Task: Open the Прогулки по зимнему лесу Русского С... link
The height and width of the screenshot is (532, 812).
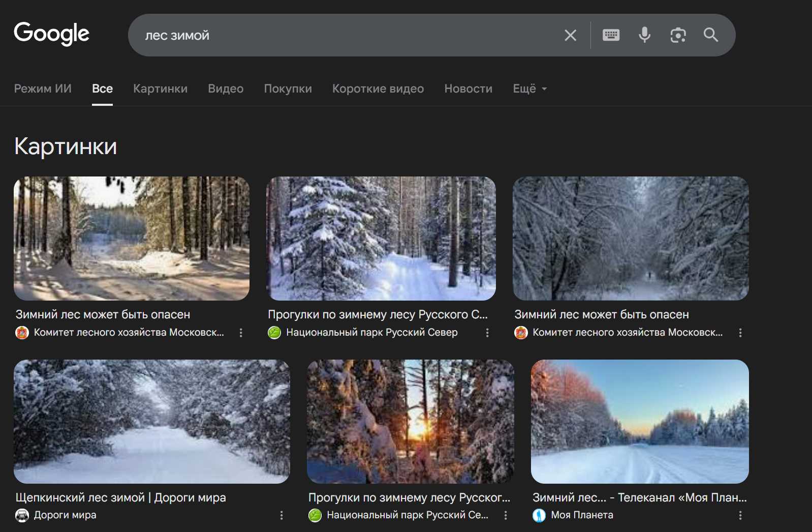Action: (x=378, y=314)
